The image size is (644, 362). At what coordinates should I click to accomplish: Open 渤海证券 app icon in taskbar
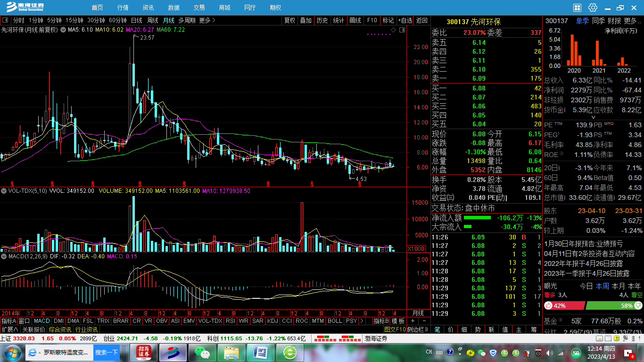[x=173, y=352]
